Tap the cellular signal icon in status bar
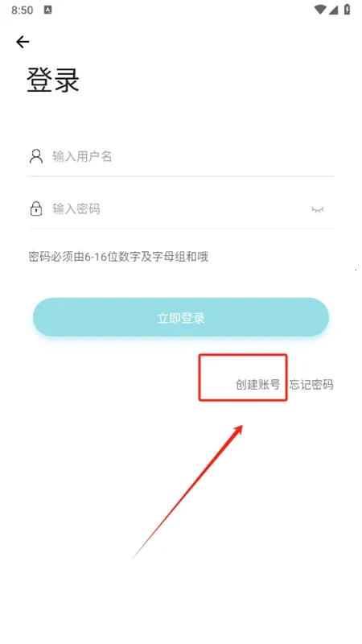Image resolution: width=362 pixels, height=644 pixels. point(333,10)
